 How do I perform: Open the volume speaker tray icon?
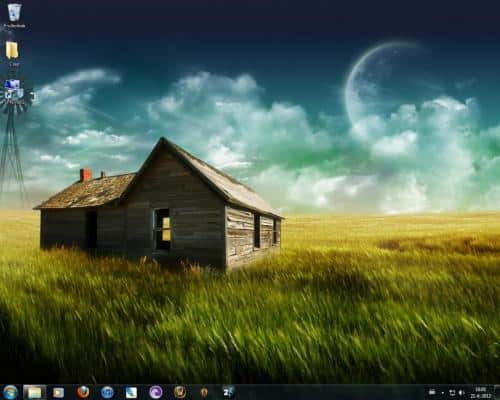(x=462, y=393)
